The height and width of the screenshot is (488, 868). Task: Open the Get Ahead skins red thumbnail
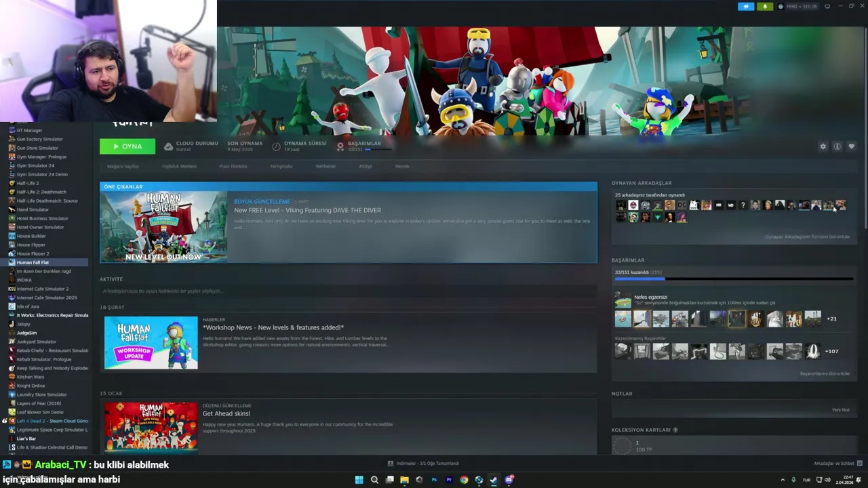151,427
